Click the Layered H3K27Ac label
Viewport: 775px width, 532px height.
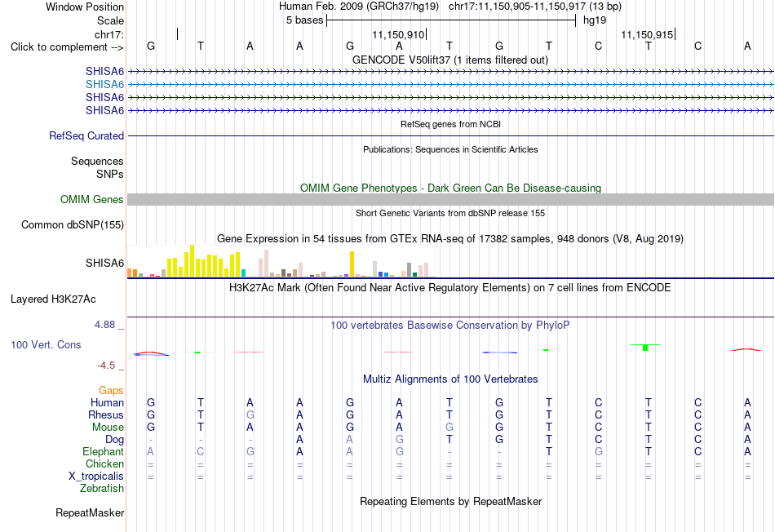coord(53,299)
